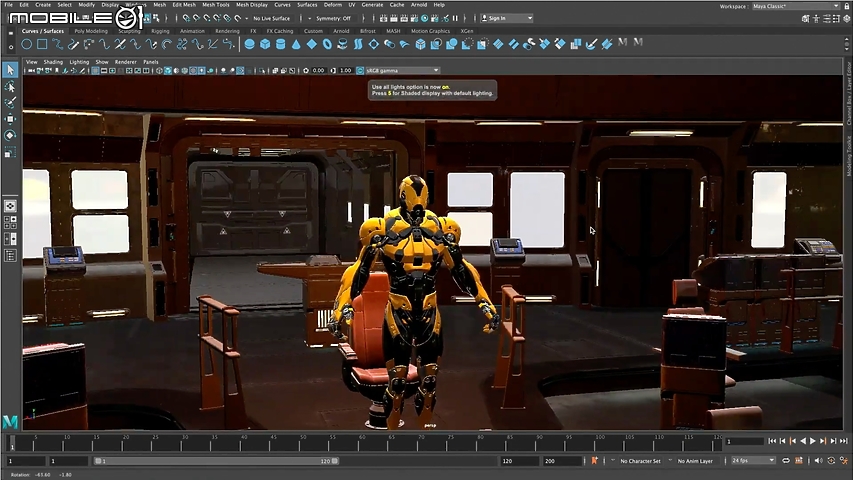Open the Workspace Maya Classic dropdown
The height and width of the screenshot is (480, 854).
[x=796, y=6]
